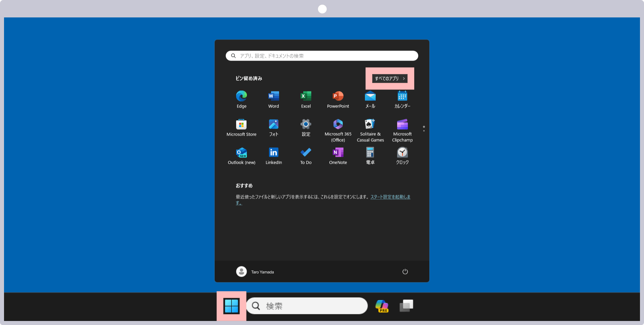Click the Taro Yamada user avatar
The height and width of the screenshot is (325, 644).
[x=241, y=271]
